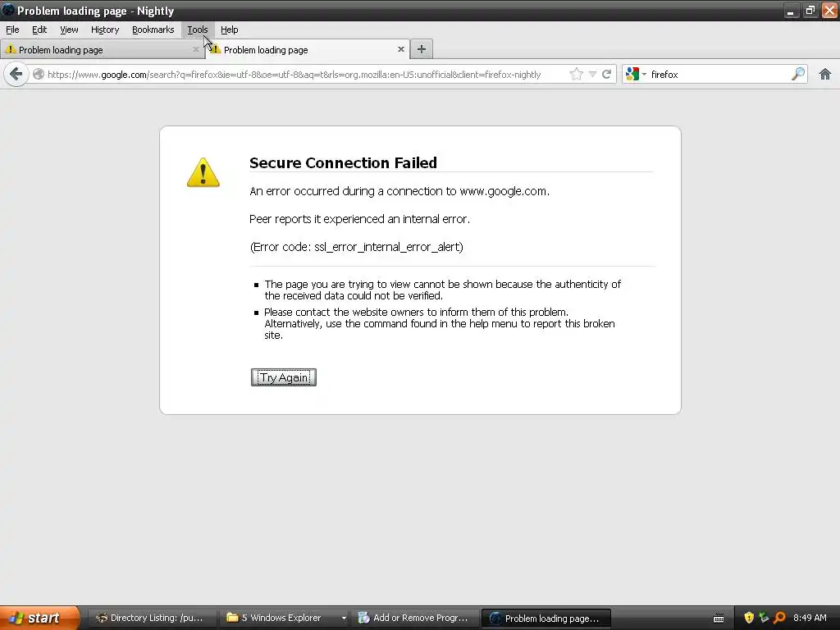Go back using the back arrow button
This screenshot has height=630, width=840.
(16, 74)
